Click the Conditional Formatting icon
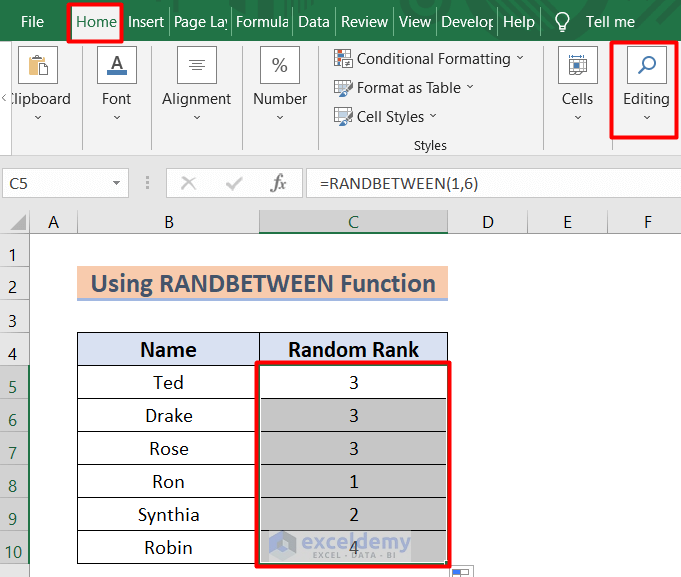Screen dimensions: 681x577 (x=343, y=59)
